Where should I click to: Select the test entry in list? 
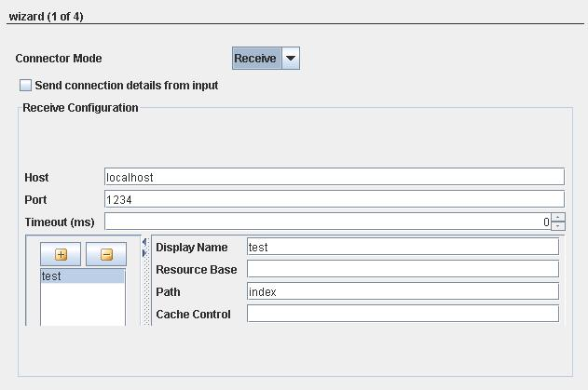click(x=82, y=276)
